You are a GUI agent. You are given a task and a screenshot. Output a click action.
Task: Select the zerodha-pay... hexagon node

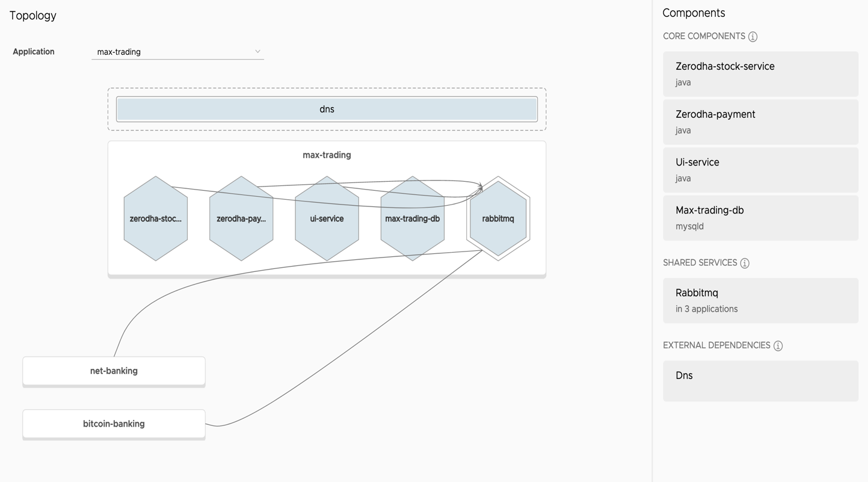coord(241,218)
